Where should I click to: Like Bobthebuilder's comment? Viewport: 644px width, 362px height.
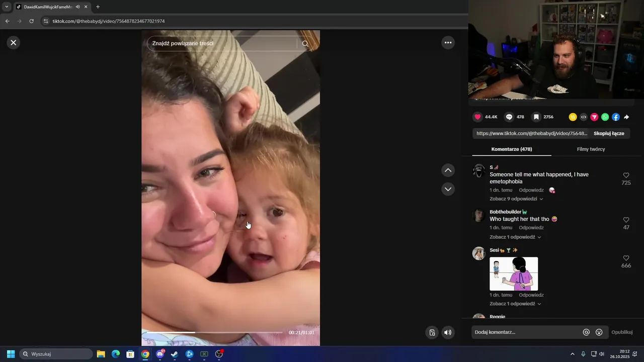point(626,220)
